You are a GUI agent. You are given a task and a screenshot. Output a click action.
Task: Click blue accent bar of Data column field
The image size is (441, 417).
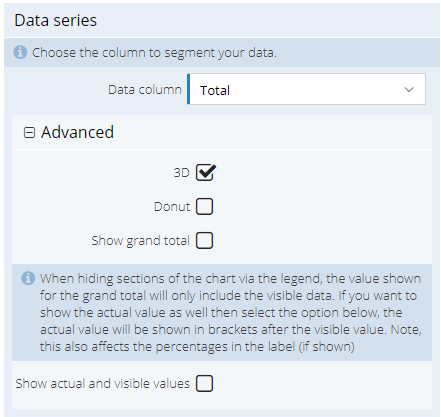[x=189, y=89]
